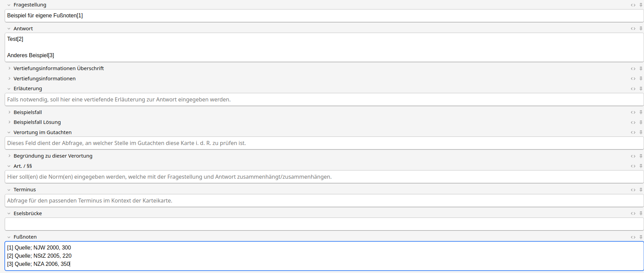Toggle HTML editor for Verortung im Gutachten
This screenshot has width=644, height=273.
pos(633,132)
